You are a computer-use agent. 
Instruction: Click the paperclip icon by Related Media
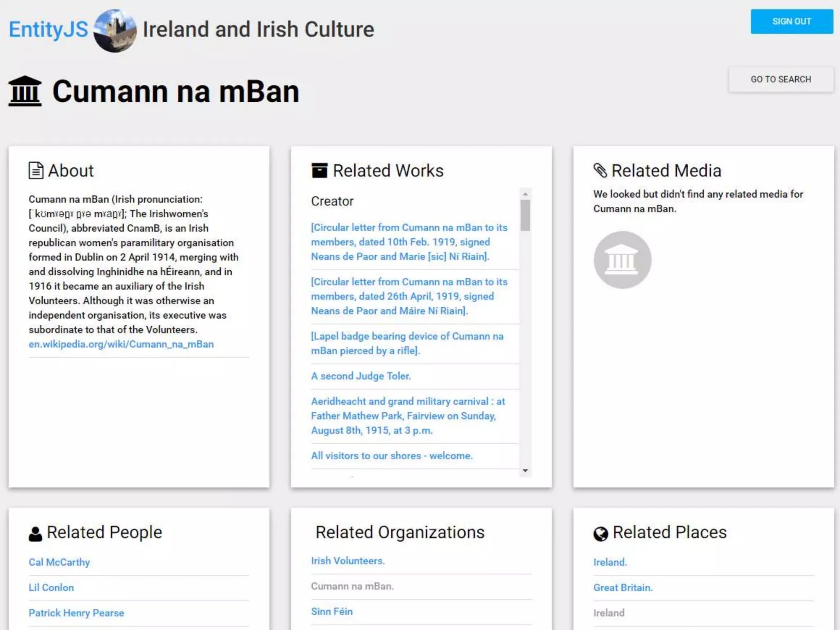point(600,171)
